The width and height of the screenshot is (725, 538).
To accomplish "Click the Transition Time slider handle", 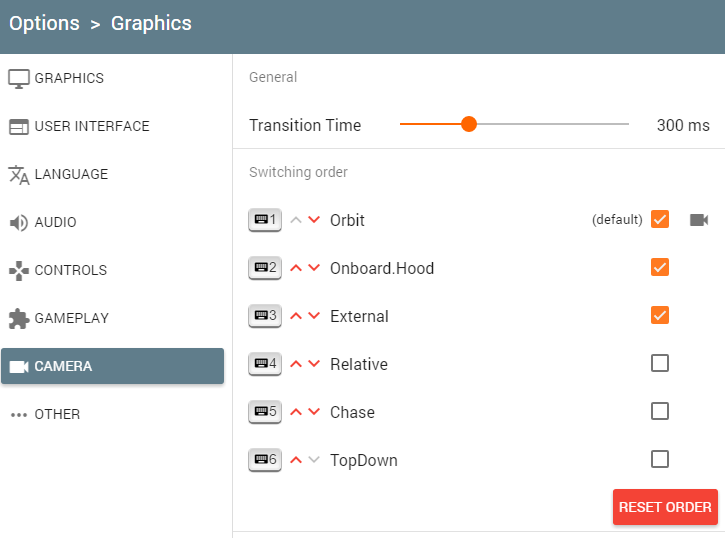I will (x=469, y=124).
